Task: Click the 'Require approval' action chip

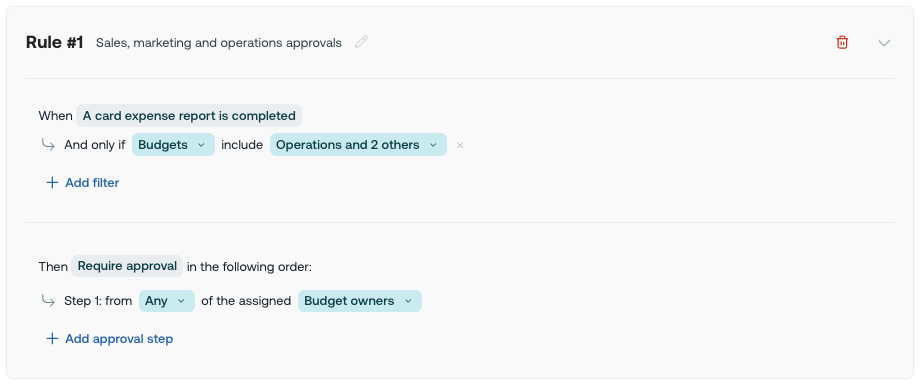Action: tap(127, 266)
